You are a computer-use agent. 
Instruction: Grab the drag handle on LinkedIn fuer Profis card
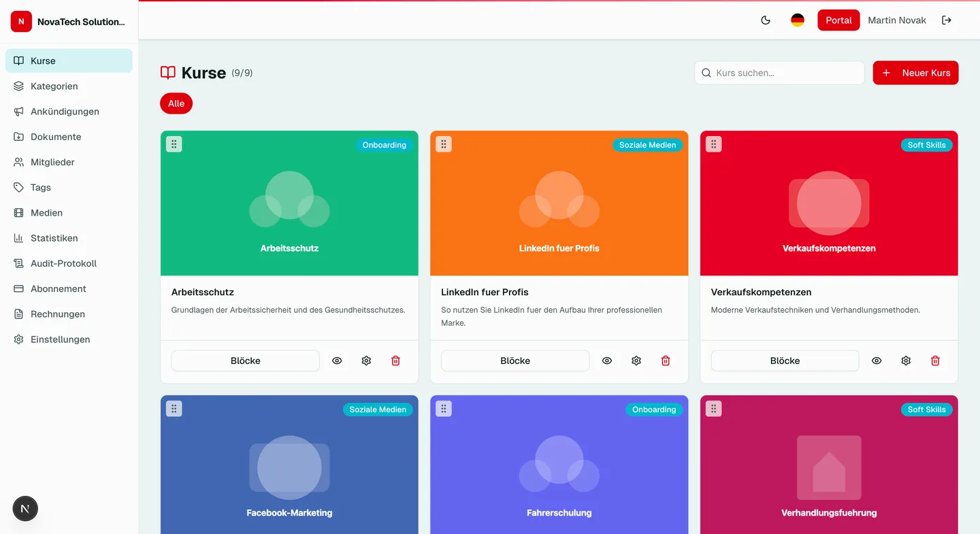(443, 144)
